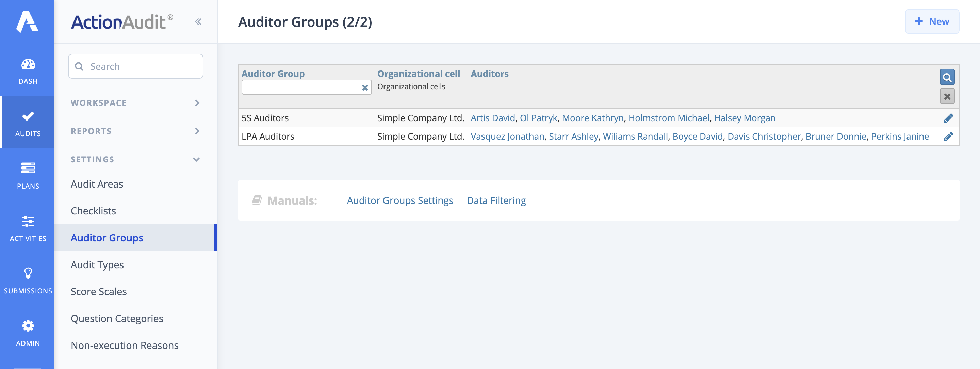The height and width of the screenshot is (369, 980).
Task: Open auditor profile for Vasquez Jonathan
Action: (507, 136)
